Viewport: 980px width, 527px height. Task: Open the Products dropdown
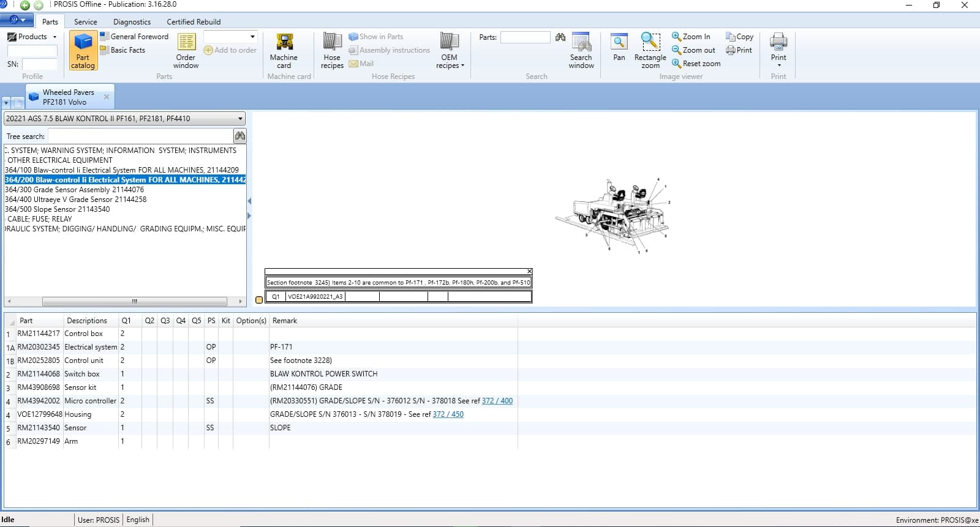tap(32, 37)
